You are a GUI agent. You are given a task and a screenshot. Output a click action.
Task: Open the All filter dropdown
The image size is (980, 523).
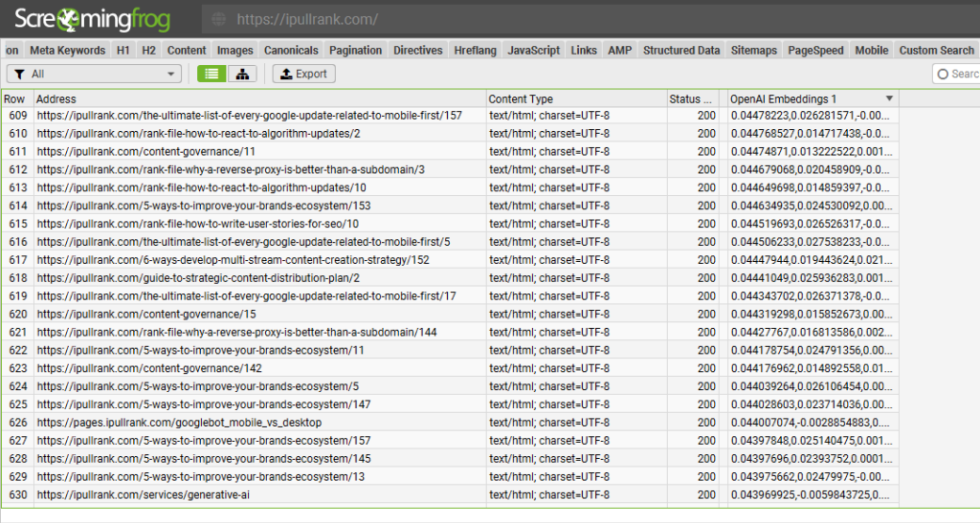tap(94, 74)
